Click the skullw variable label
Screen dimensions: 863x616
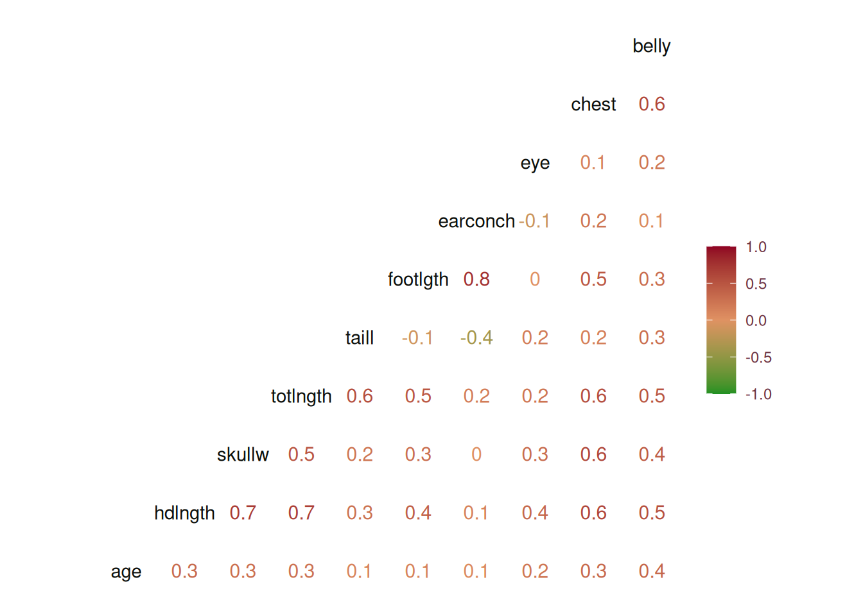(x=243, y=454)
